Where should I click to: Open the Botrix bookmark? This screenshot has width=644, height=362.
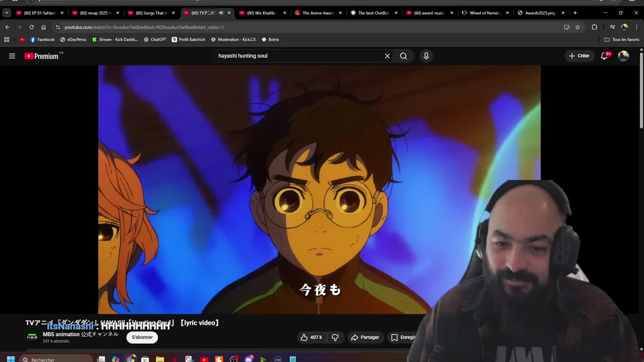[270, 39]
